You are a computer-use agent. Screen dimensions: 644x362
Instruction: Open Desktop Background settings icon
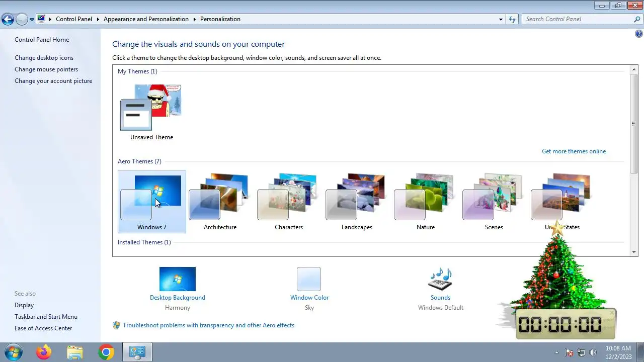[x=177, y=279]
